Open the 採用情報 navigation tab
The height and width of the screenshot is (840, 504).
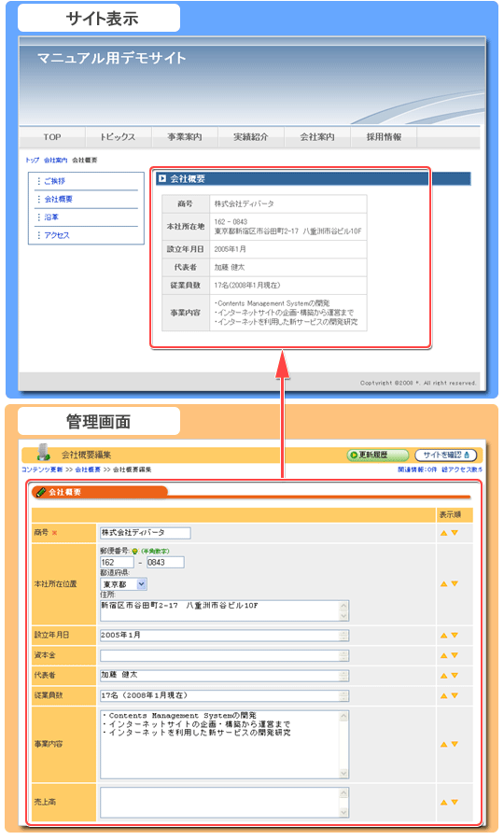pos(384,137)
